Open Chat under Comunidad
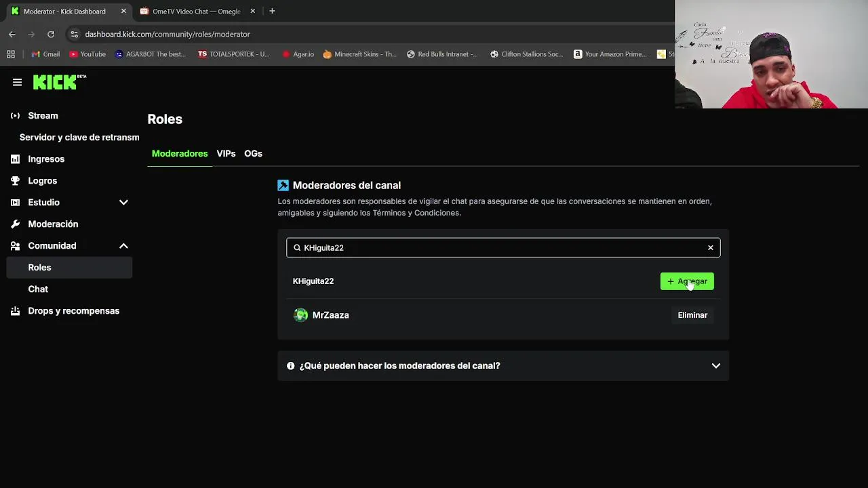 pyautogui.click(x=38, y=289)
